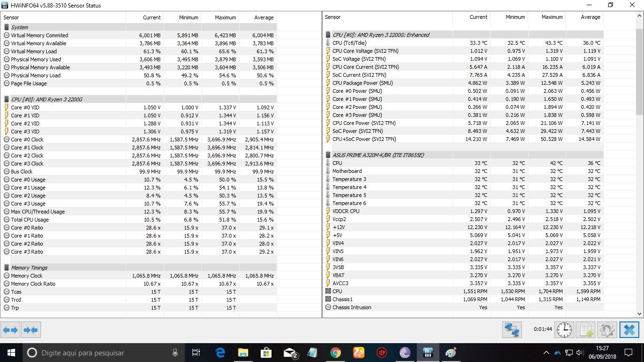This screenshot has height=362, width=644.
Task: Click the right pane Maximum column header
Action: click(546, 17)
